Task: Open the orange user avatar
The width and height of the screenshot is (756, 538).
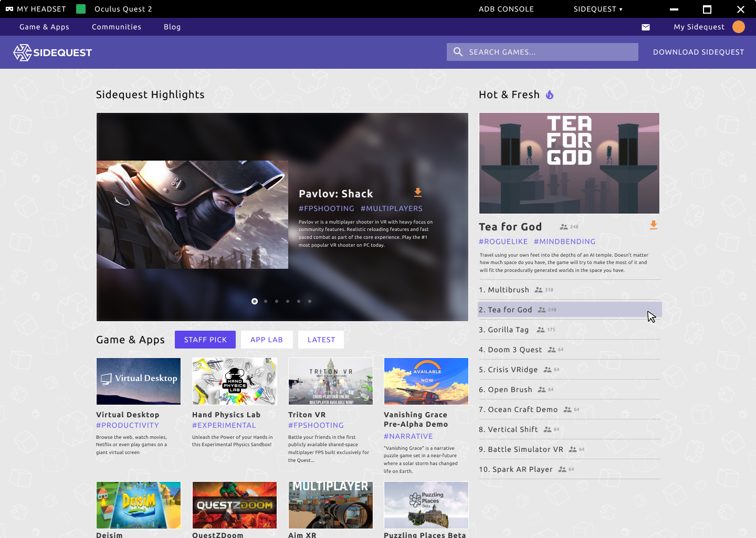Action: [738, 27]
